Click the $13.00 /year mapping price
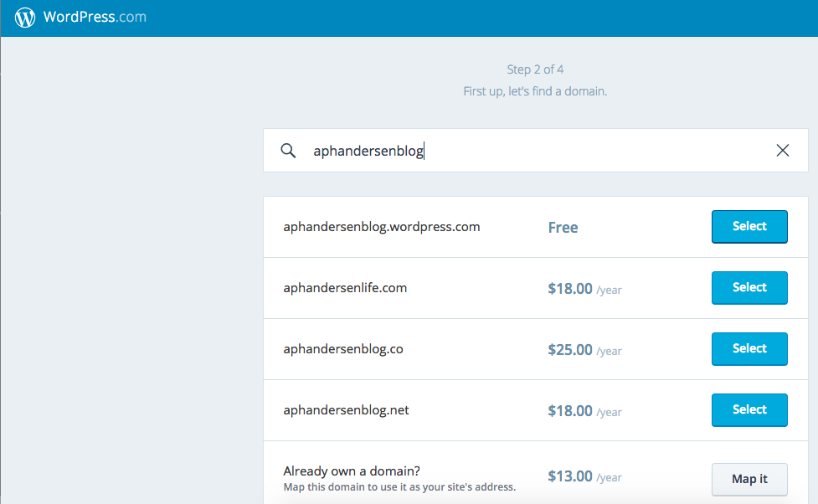Viewport: 818px width, 504px height. (x=584, y=476)
